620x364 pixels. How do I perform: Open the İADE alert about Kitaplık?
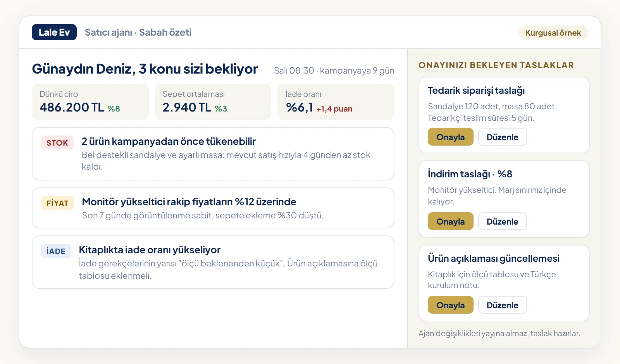(213, 262)
